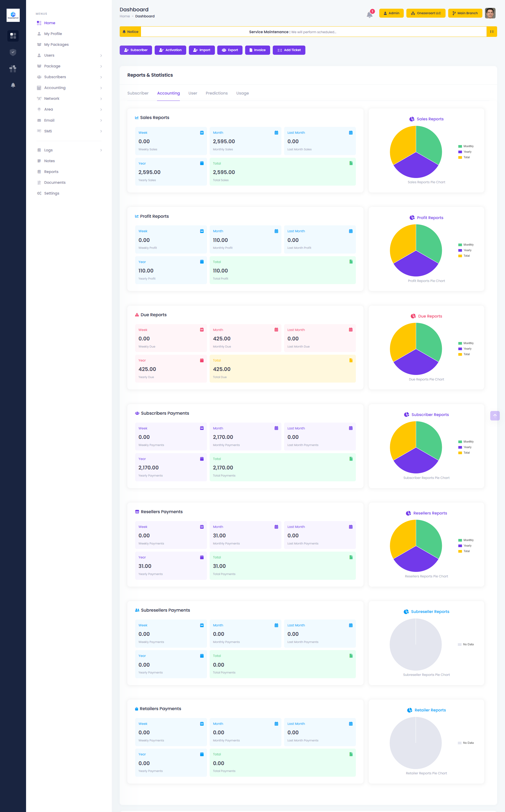The width and height of the screenshot is (505, 812).
Task: Click the calendar icon in Sales Week card
Action: pos(202,133)
